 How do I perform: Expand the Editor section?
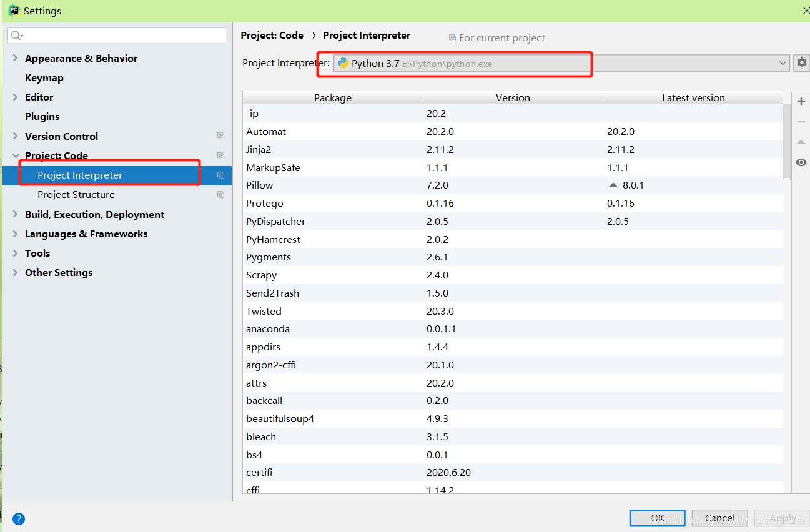pos(15,97)
